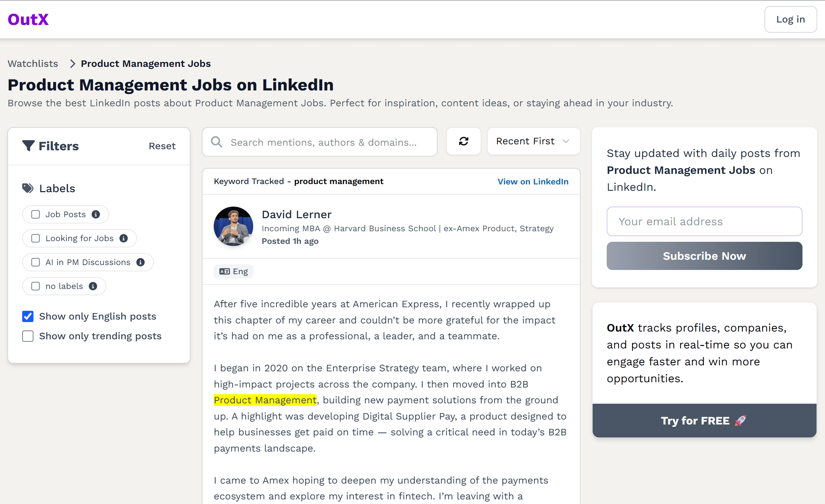Click the Eng language badge icon
Image resolution: width=825 pixels, height=504 pixels.
coord(225,271)
